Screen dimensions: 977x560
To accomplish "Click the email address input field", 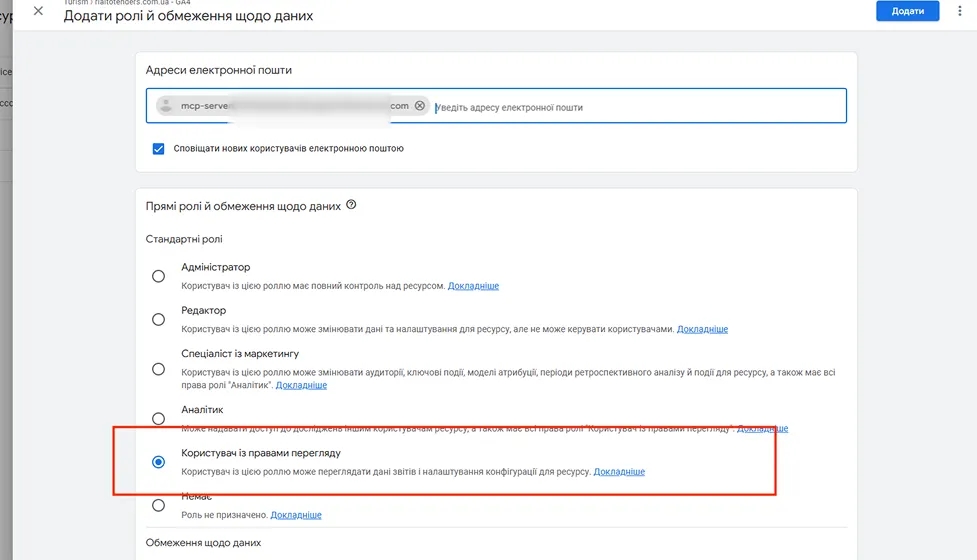I will tap(639, 107).
